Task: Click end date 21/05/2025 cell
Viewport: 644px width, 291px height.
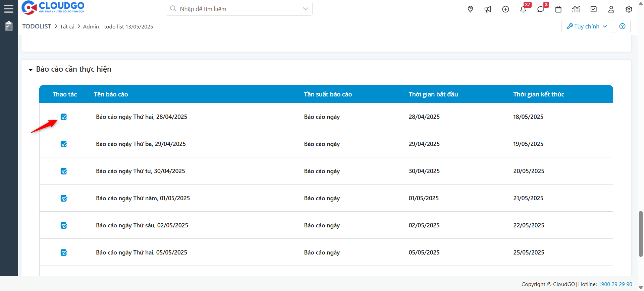Action: pyautogui.click(x=528, y=198)
